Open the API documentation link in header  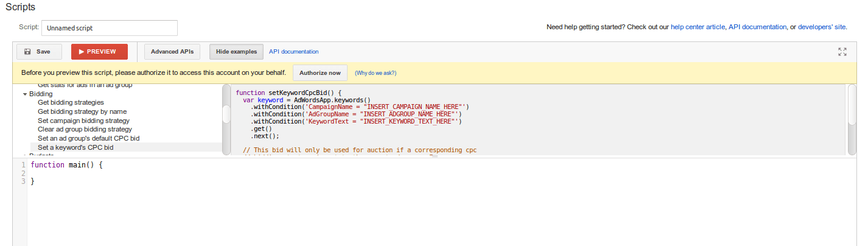(x=758, y=27)
